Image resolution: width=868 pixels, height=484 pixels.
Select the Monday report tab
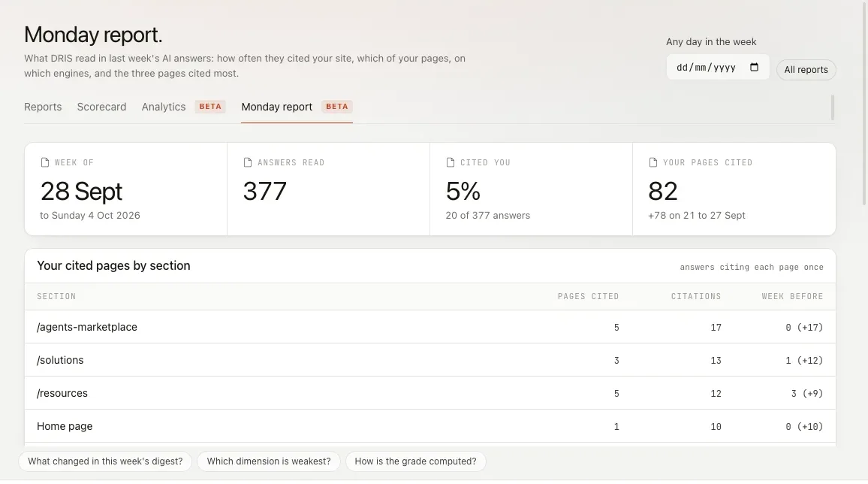[x=277, y=107]
